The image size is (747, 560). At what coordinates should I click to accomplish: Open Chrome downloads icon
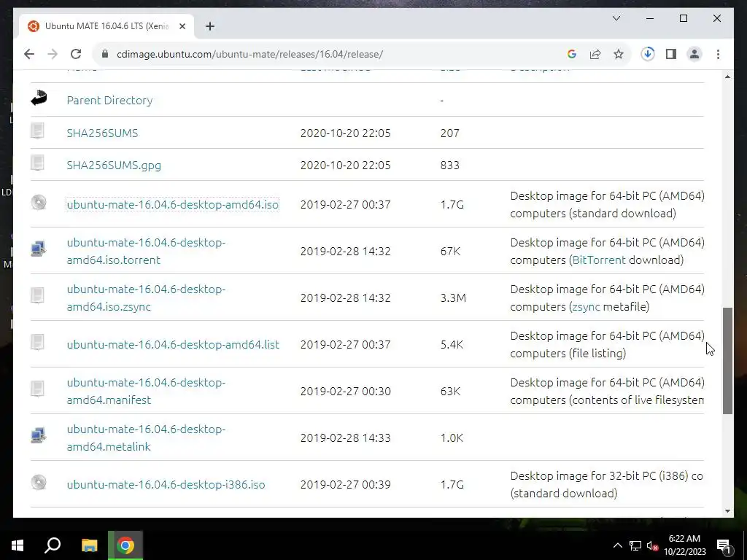pos(648,54)
